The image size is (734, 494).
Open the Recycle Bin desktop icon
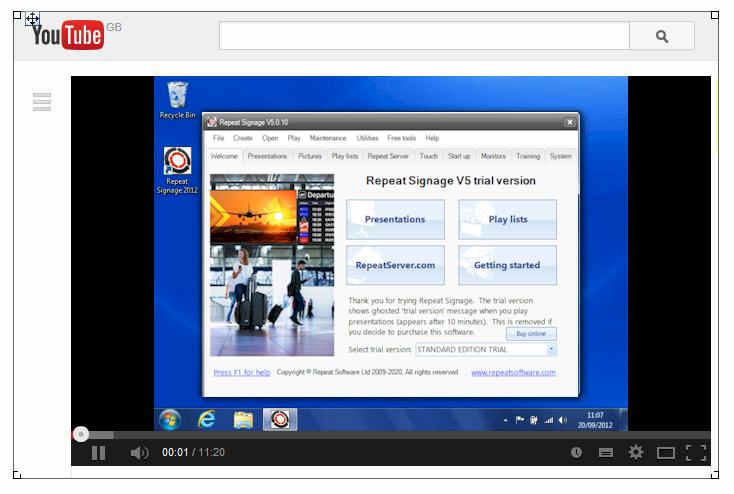(x=177, y=100)
